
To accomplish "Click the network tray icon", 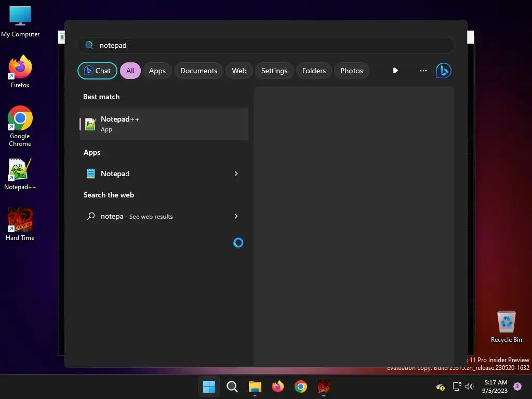I will tap(457, 387).
